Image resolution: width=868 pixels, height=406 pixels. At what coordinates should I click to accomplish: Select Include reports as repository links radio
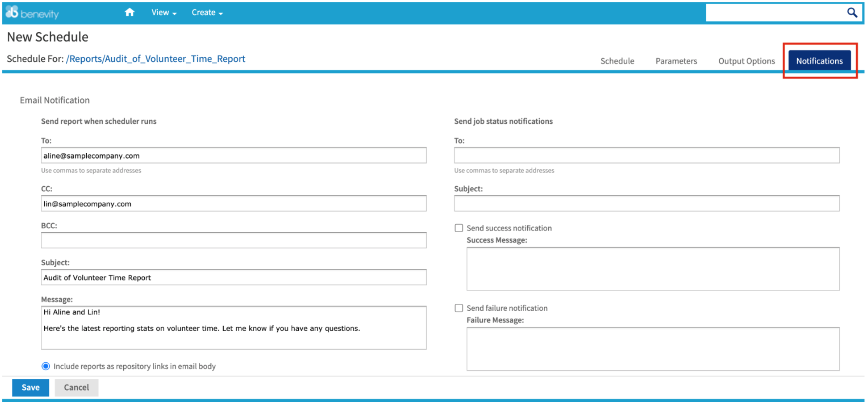coord(46,366)
